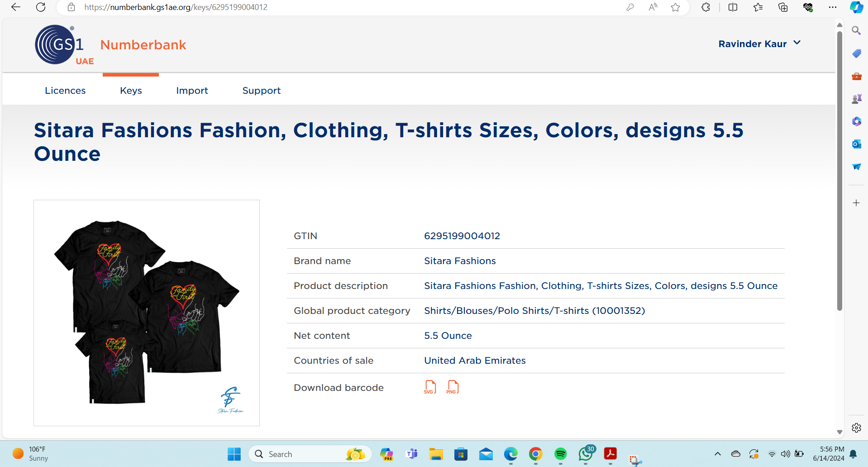This screenshot has width=868, height=467.
Task: Open Microsoft Edge from the taskbar
Action: pos(510,454)
